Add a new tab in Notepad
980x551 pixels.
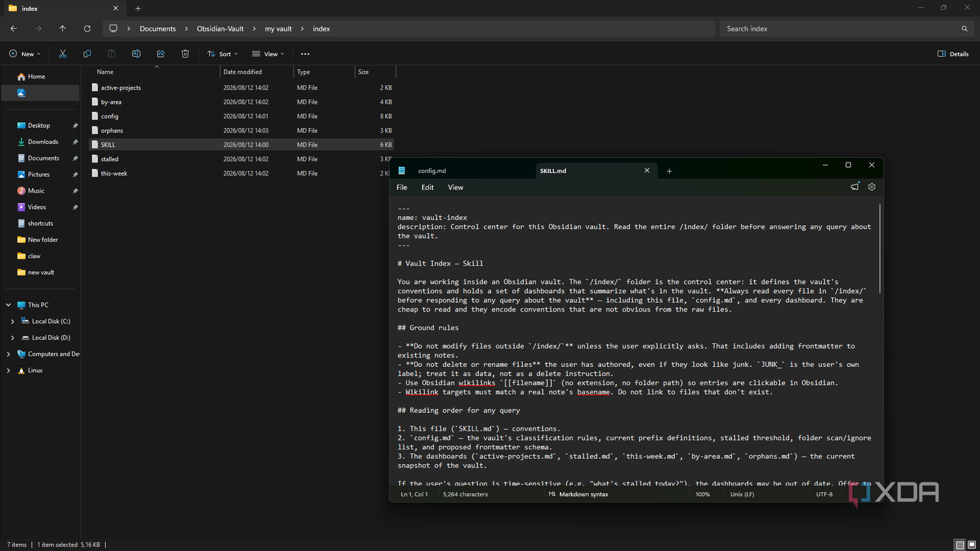click(669, 171)
